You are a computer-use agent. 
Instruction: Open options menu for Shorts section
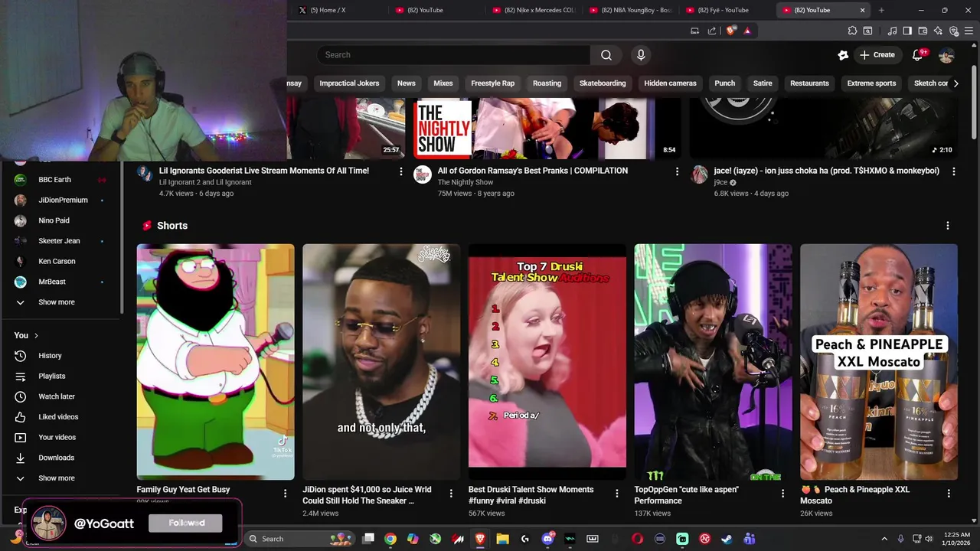(948, 226)
